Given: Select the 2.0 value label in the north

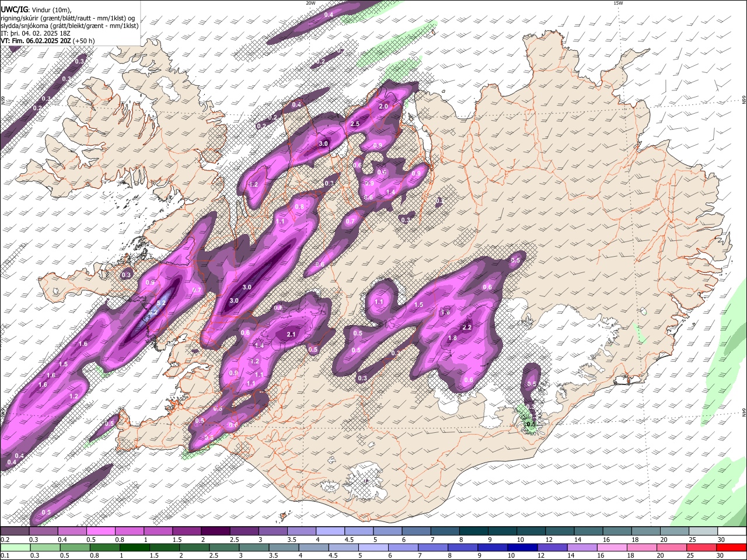Looking at the screenshot, I should coord(383,107).
